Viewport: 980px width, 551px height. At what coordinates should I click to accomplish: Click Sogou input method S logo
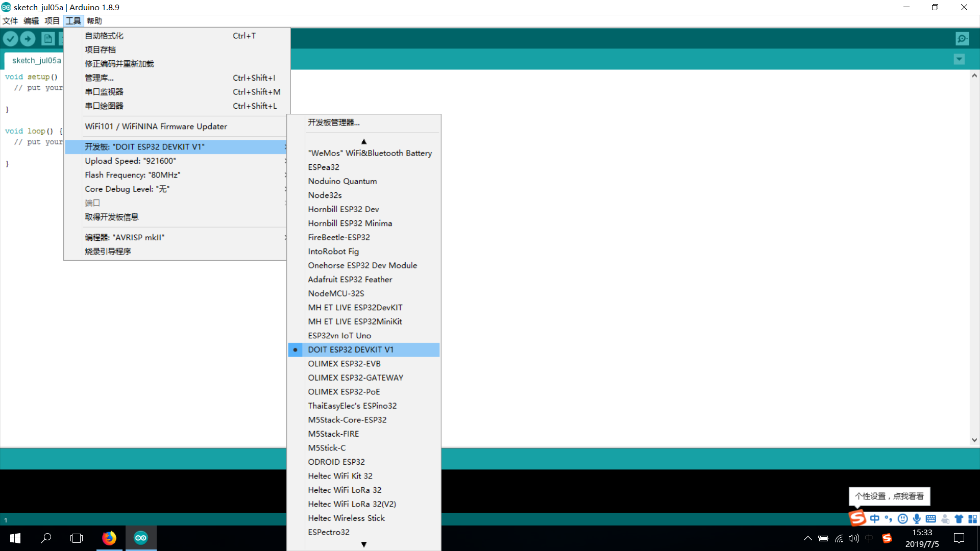(x=857, y=518)
